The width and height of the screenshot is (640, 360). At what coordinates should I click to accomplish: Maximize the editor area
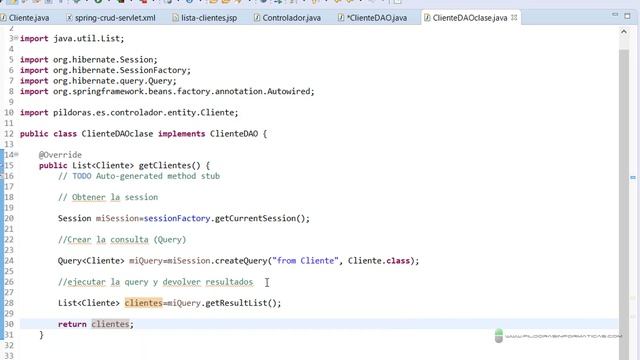(x=627, y=16)
